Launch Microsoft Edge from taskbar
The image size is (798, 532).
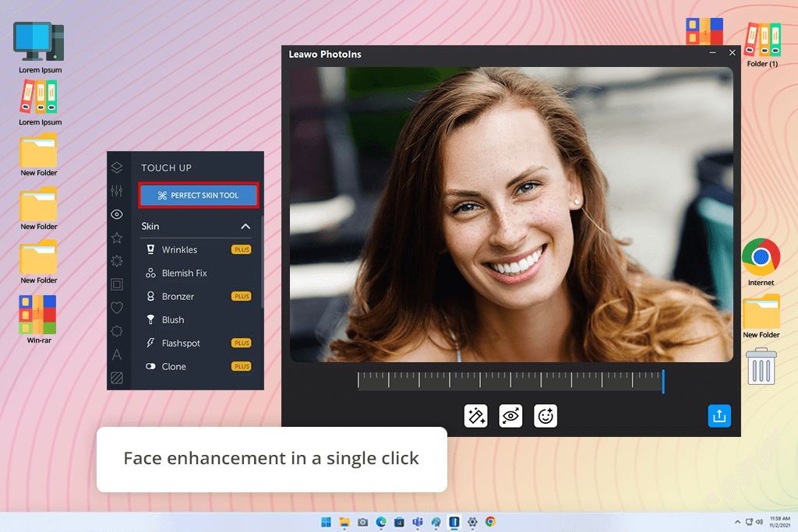click(381, 522)
